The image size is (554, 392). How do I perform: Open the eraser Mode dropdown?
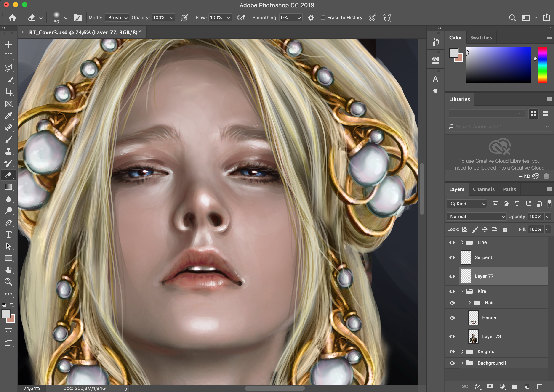pos(117,18)
